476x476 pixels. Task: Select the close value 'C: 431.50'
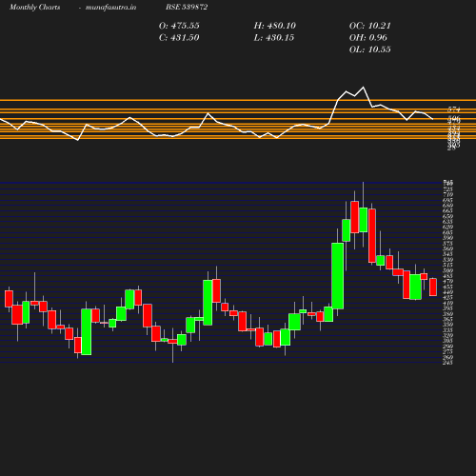pos(179,37)
